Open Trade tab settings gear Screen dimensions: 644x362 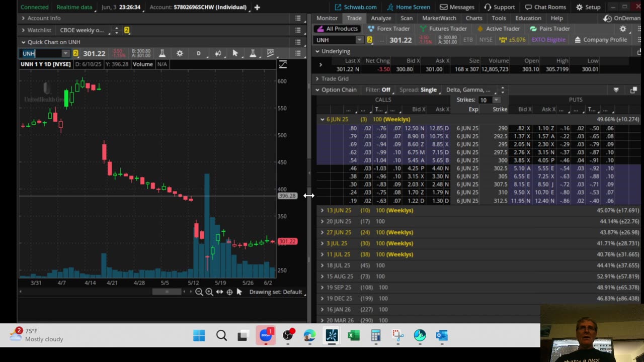[623, 29]
